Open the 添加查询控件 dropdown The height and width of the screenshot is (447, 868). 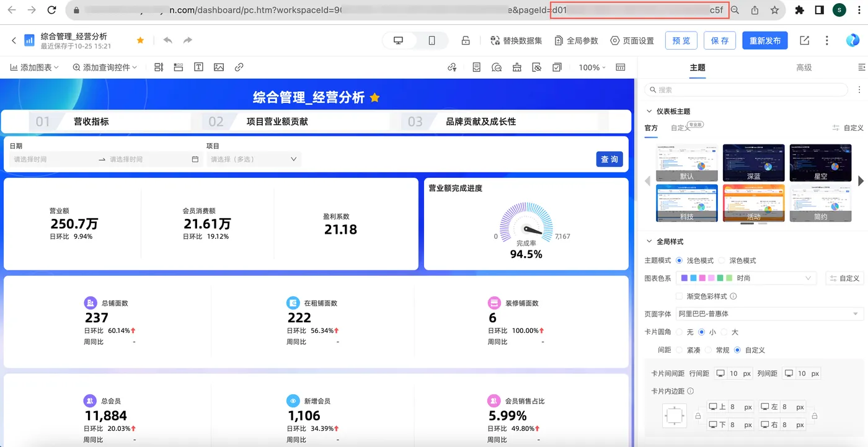(105, 68)
